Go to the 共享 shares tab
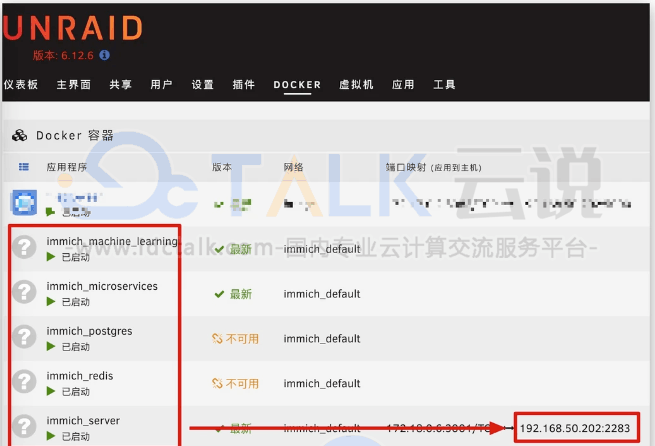The height and width of the screenshot is (446, 655). (x=121, y=84)
